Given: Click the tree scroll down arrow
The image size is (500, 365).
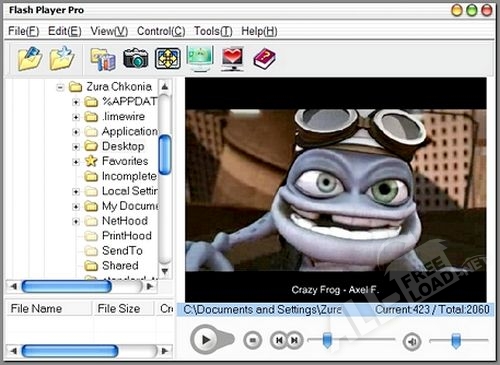Looking at the screenshot, I should click(x=165, y=271).
